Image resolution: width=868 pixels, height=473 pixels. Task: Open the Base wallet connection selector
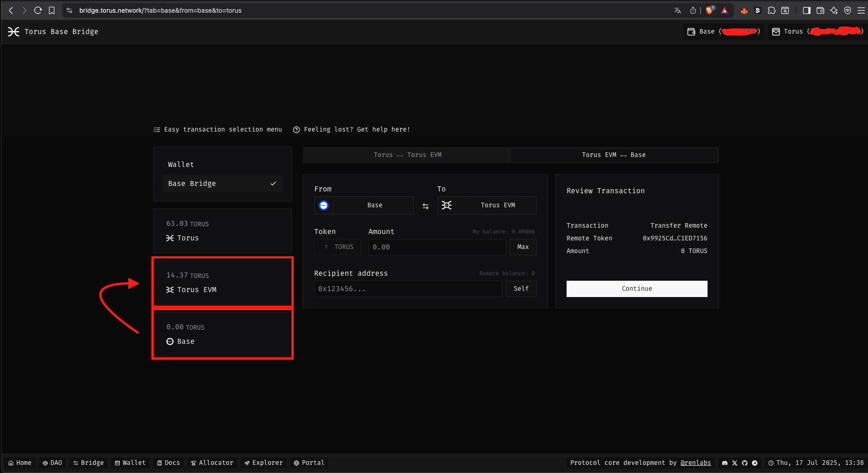point(723,32)
